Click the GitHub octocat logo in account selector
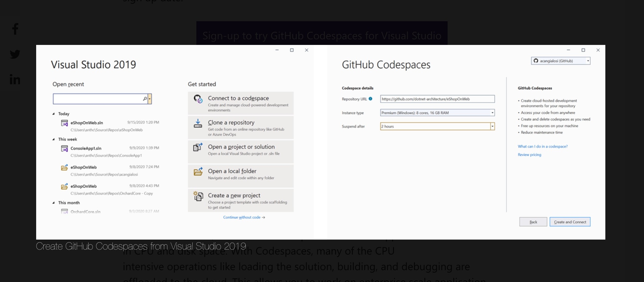This screenshot has height=282, width=644. [x=536, y=61]
